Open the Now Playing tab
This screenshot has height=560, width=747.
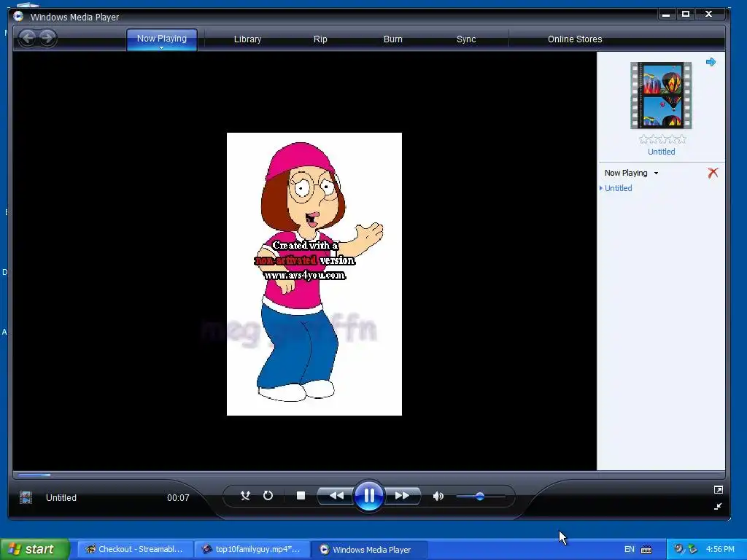(x=161, y=38)
